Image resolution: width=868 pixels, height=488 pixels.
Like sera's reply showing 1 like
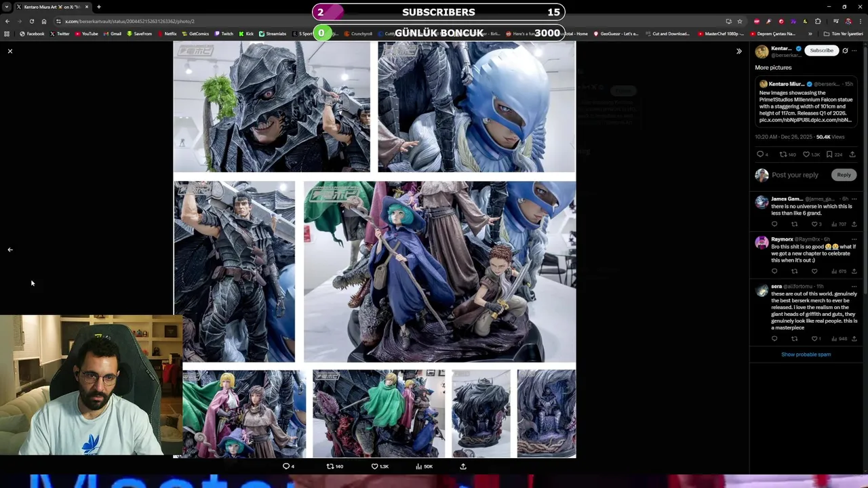(816, 339)
